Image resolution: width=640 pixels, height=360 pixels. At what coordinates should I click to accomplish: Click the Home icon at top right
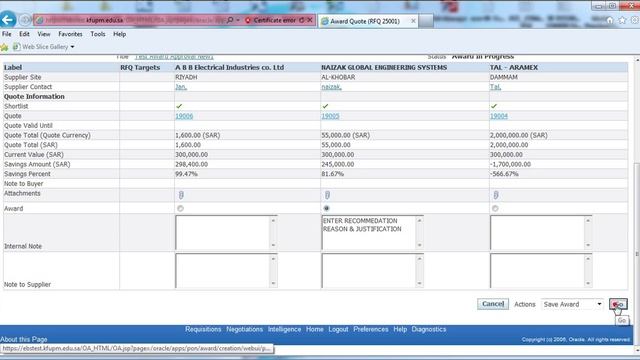610,20
